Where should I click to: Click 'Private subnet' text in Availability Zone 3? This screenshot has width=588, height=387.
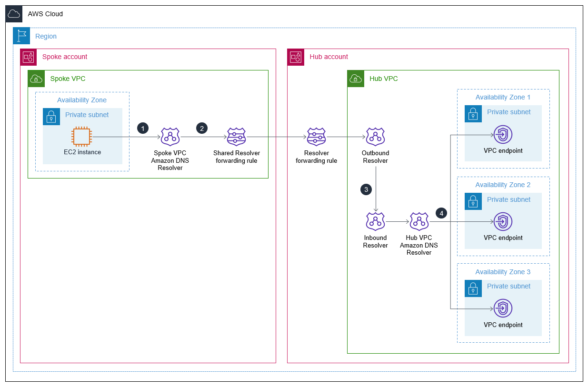click(x=509, y=286)
